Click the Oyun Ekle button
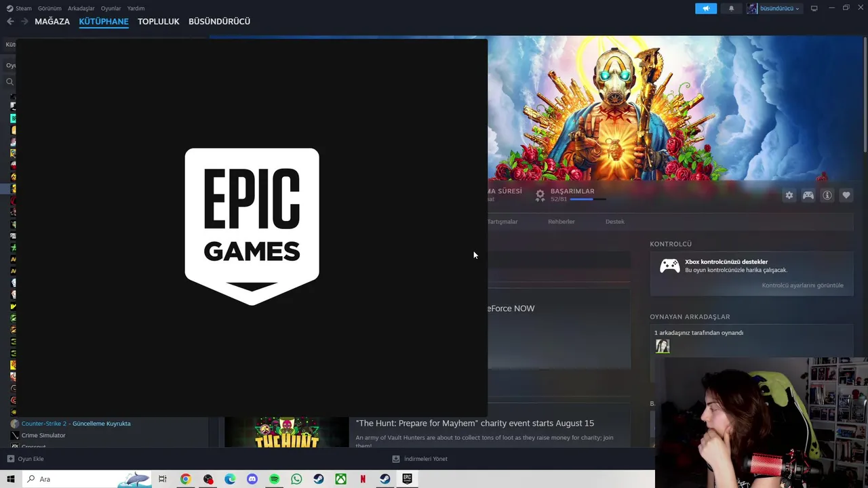This screenshot has width=868, height=488. click(x=26, y=459)
